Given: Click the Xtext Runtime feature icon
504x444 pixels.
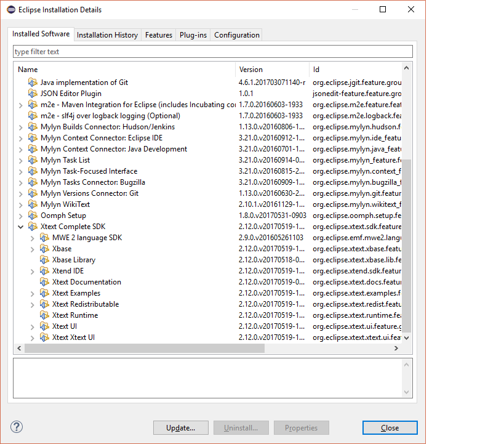Looking at the screenshot, I should (44, 315).
